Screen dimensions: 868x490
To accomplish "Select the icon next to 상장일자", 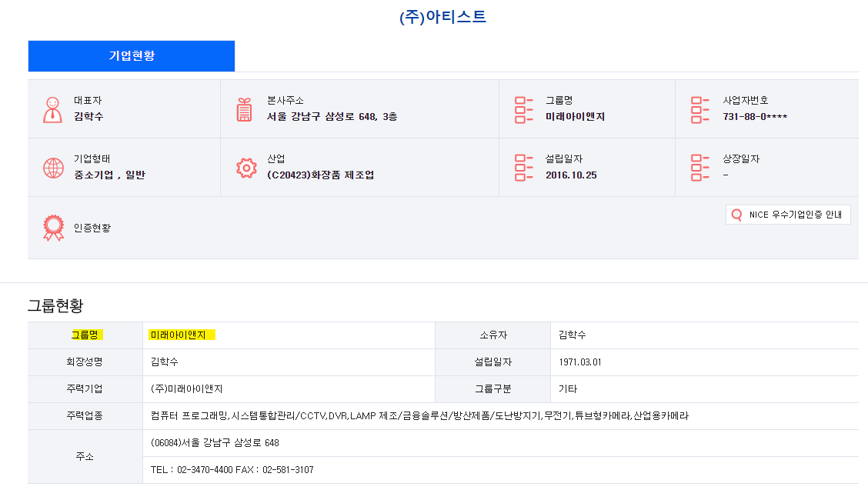I will (x=699, y=167).
